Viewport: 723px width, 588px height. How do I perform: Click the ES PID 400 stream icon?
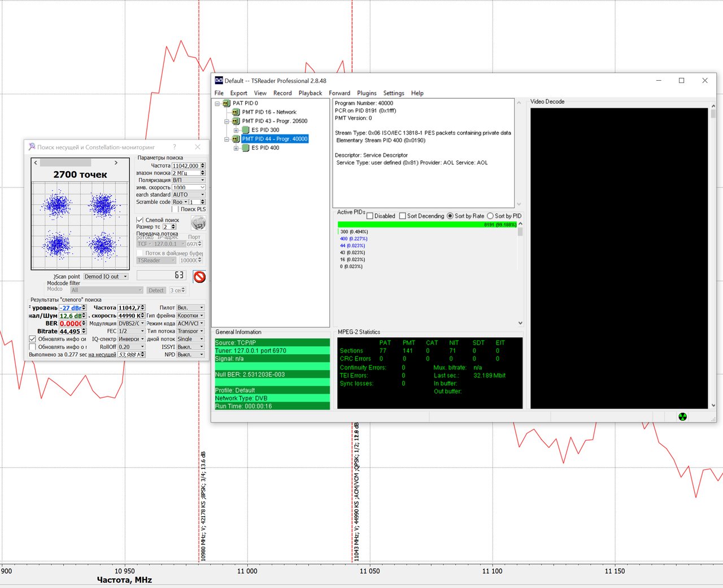point(246,148)
